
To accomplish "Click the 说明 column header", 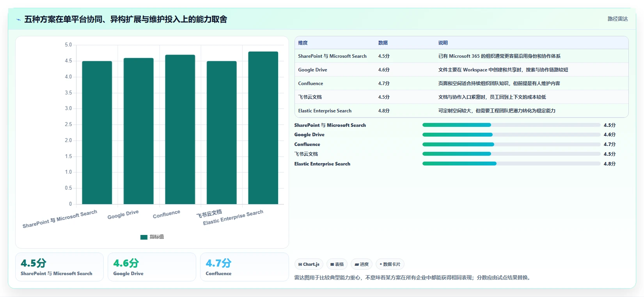I will 443,43.
